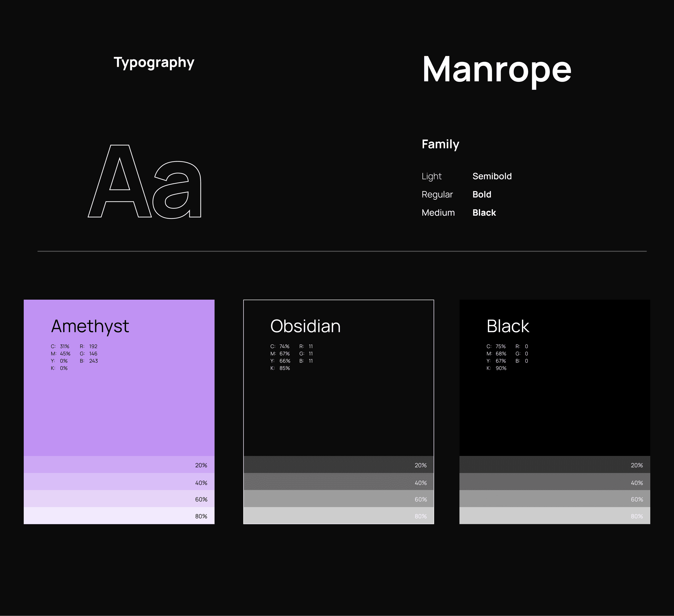Pick the Amethyst 20% tint strip

click(119, 464)
